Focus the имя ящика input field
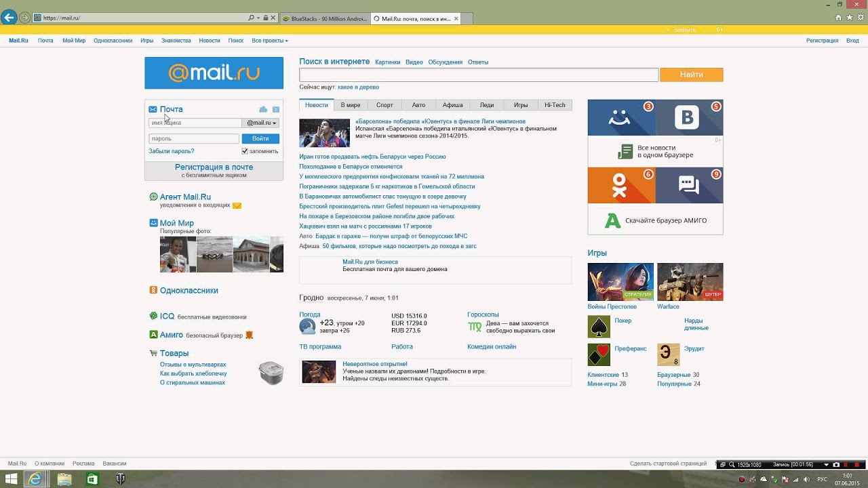Screen dimensions: 868x488 pyautogui.click(x=195, y=123)
